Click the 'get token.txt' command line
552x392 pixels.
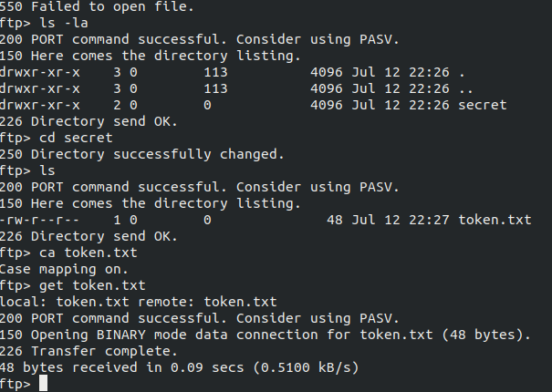[x=72, y=285]
